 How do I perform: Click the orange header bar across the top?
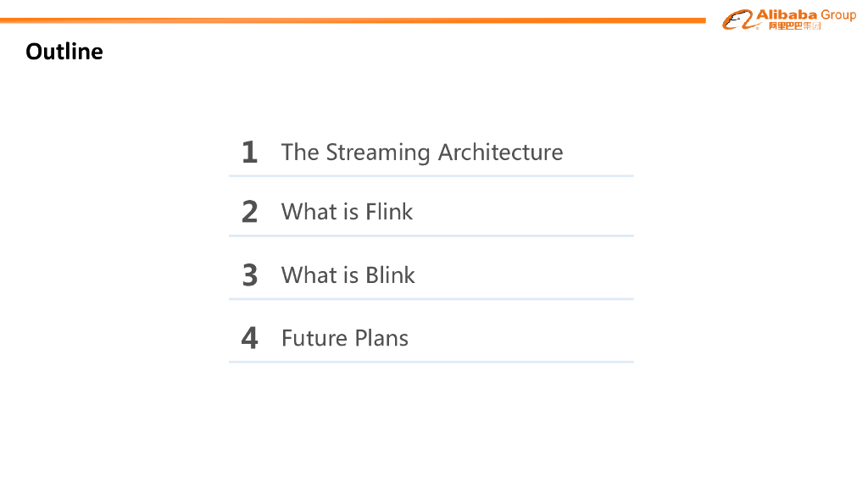pos(339,20)
